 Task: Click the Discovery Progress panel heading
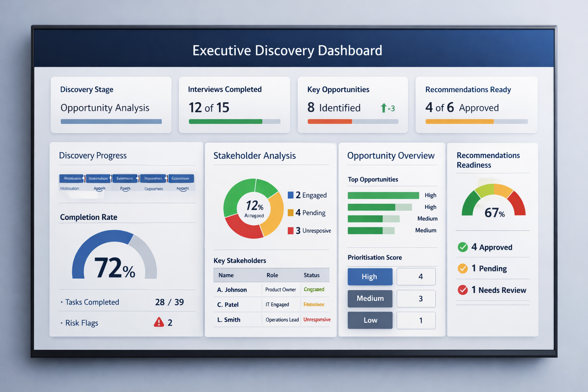tap(93, 155)
